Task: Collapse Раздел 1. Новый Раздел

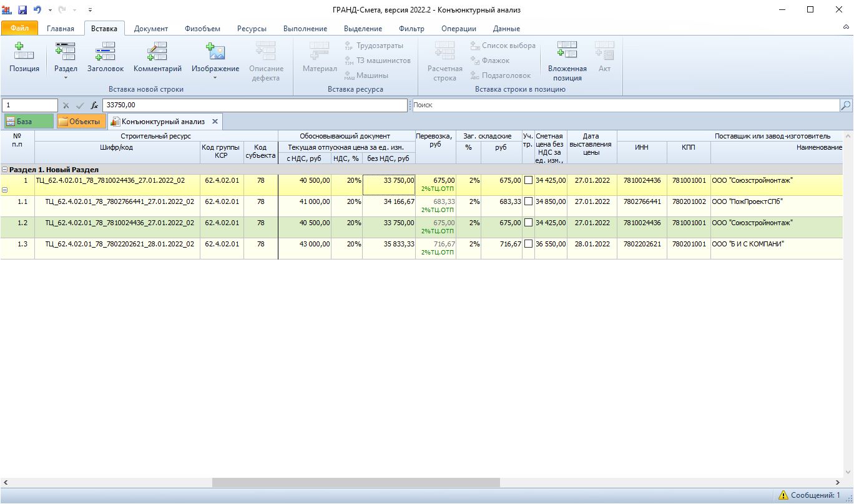Action: [5, 170]
